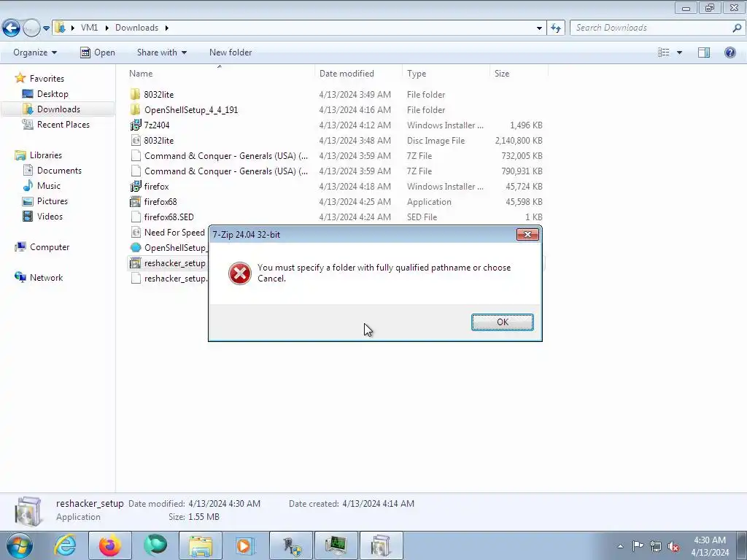The width and height of the screenshot is (747, 560).
Task: Expand the arrow after the Downloads breadcrumb
Action: [167, 28]
